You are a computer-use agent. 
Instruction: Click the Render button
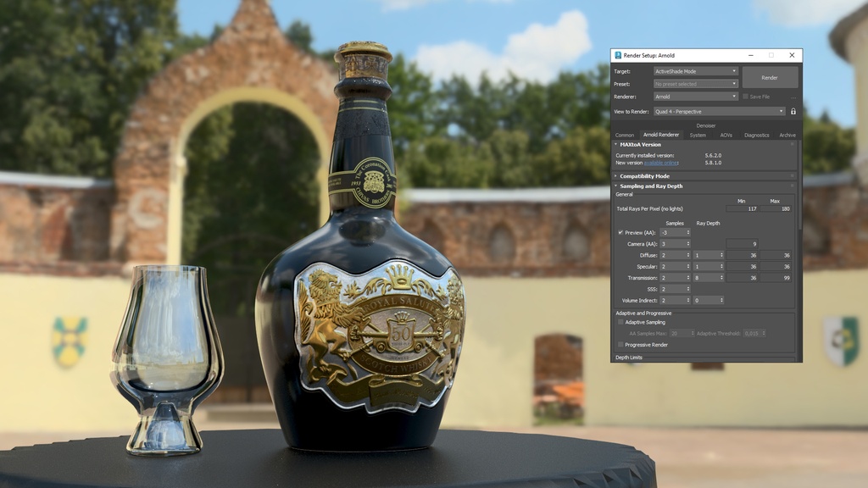[x=770, y=77]
